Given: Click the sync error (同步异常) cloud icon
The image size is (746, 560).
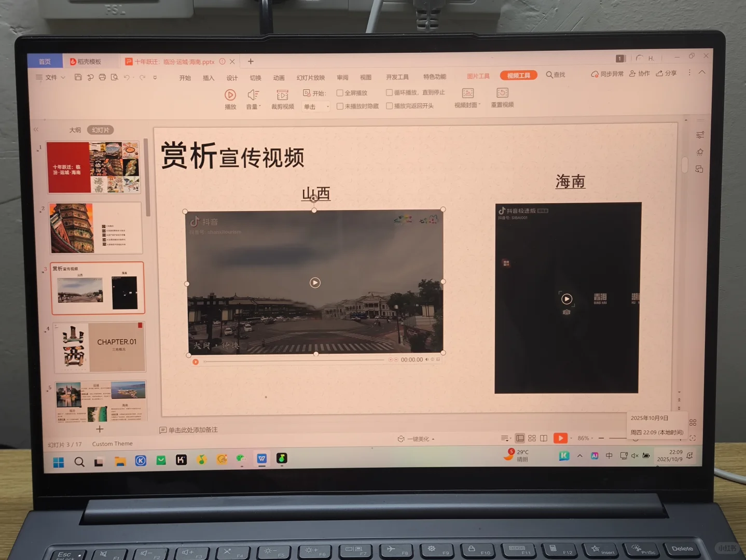Looking at the screenshot, I should (595, 74).
